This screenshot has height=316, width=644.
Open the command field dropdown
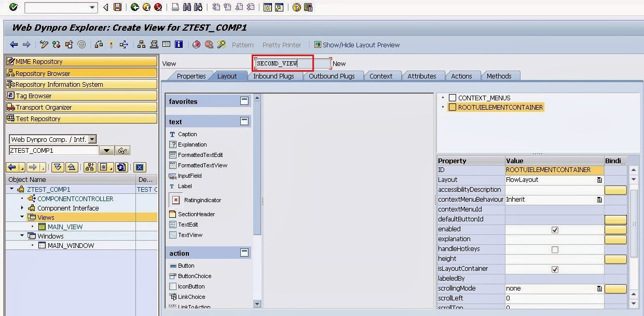[x=93, y=7]
